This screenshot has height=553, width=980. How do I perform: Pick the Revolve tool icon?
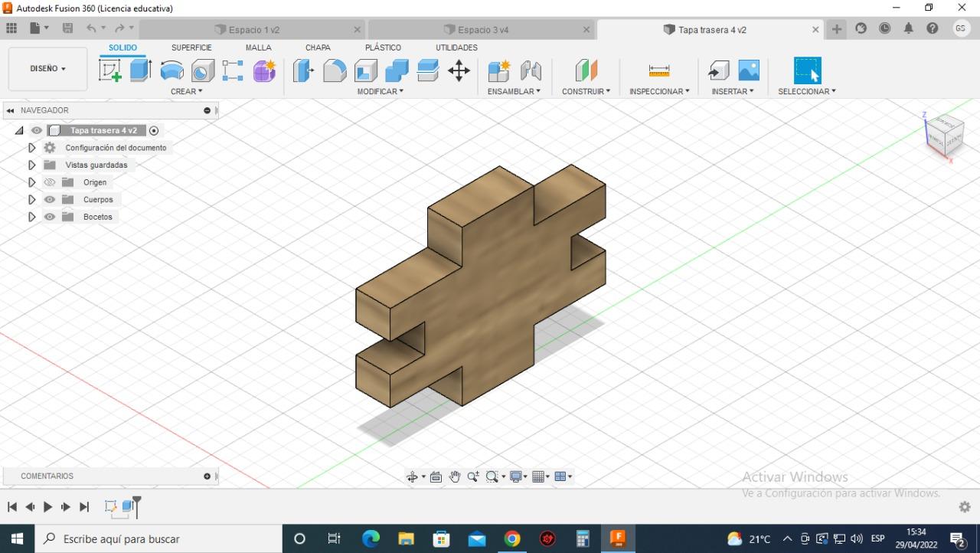point(171,70)
